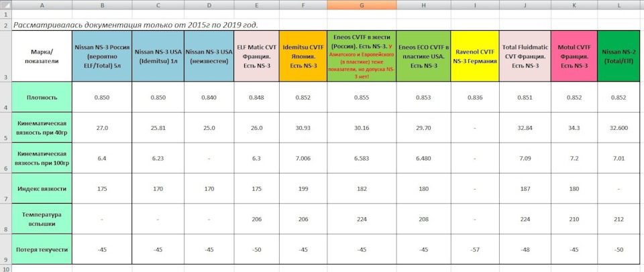The image size is (644, 272).
Task: Click column B header
Action: tap(102, 5)
